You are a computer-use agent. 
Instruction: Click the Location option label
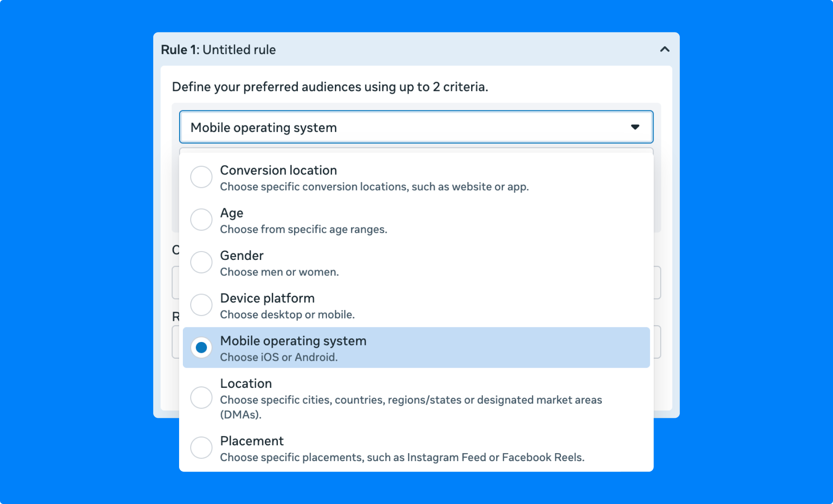(246, 383)
